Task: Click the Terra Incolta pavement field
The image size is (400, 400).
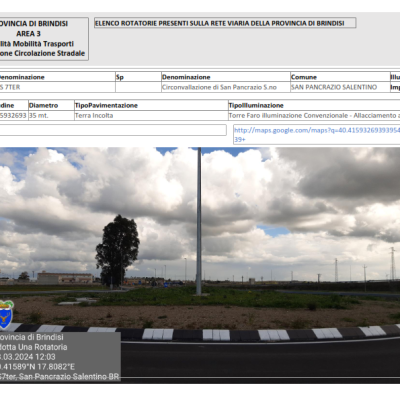Action: pyautogui.click(x=151, y=116)
